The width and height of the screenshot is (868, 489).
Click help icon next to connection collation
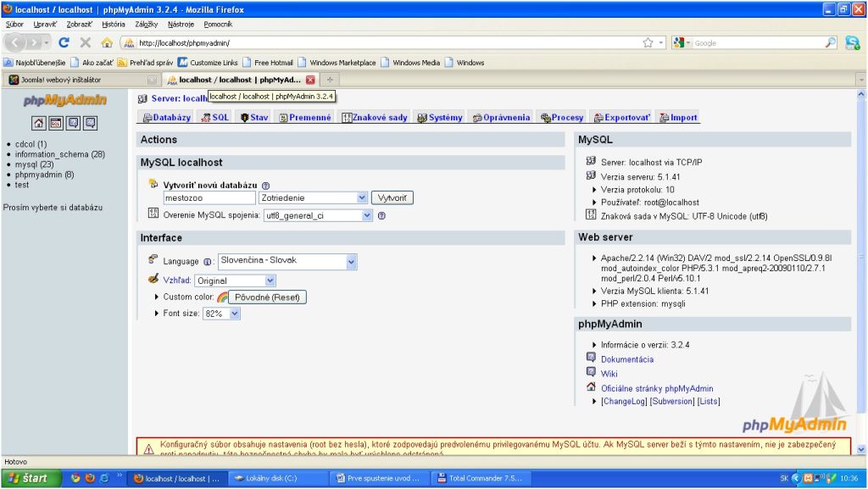381,216
